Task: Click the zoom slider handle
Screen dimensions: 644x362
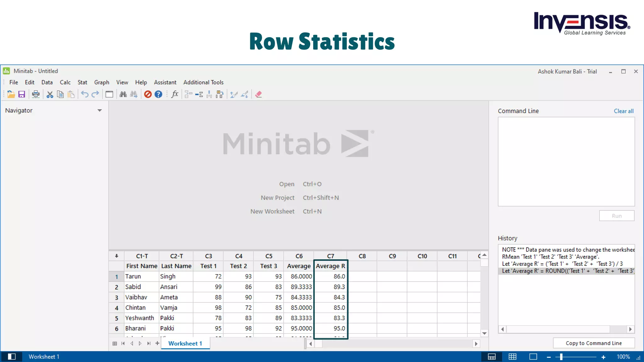Action: click(x=561, y=357)
